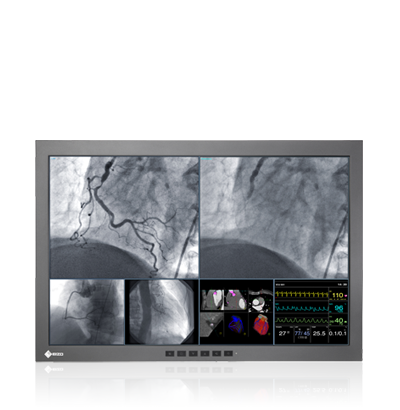This screenshot has height=410, width=400.
Task: Click the rightmost front-panel power button
Action: tap(228, 353)
